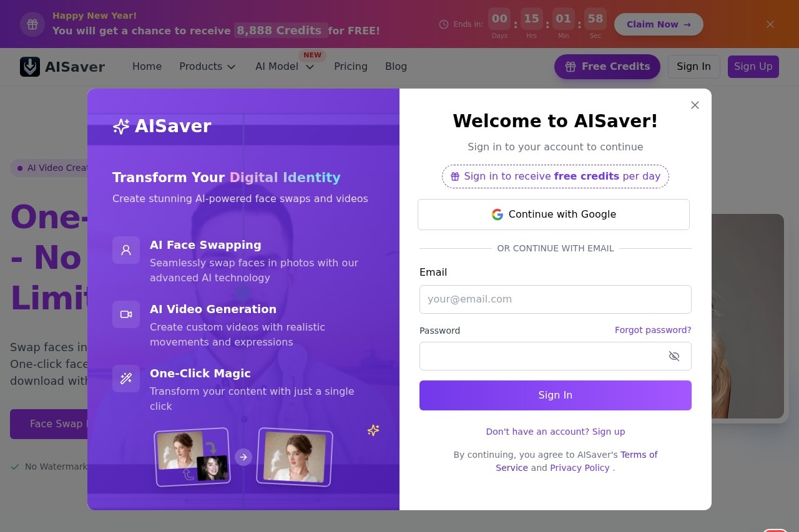Click the AISaver sparkle logo on the purple panel
799x532 pixels.
coord(120,126)
